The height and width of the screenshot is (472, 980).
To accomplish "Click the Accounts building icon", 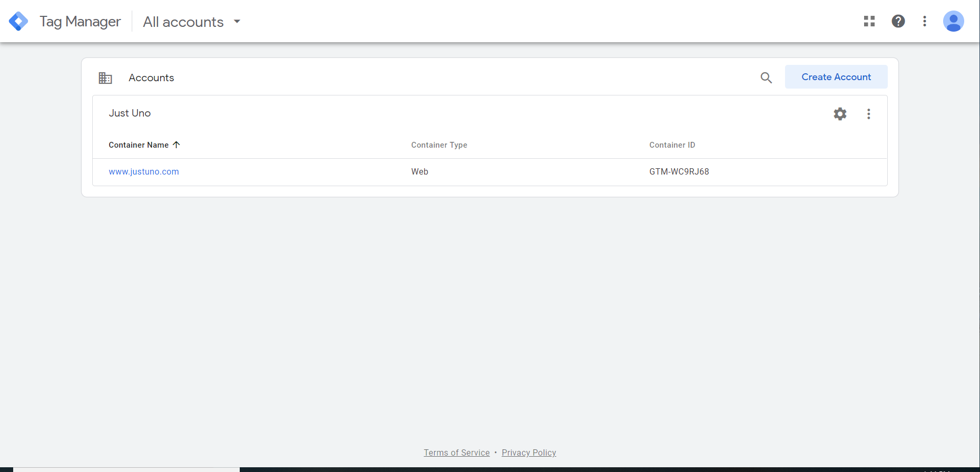I will click(x=105, y=78).
